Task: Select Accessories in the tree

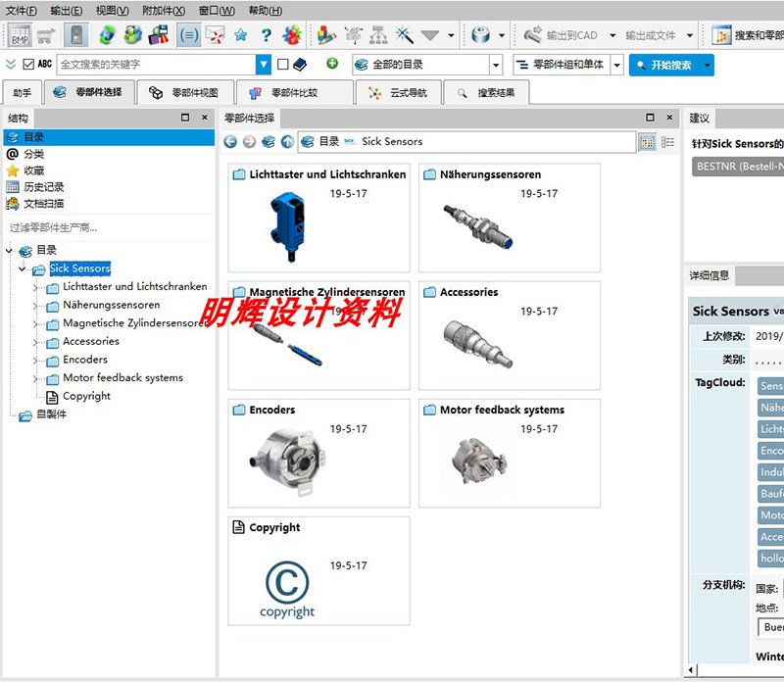Action: (x=91, y=342)
